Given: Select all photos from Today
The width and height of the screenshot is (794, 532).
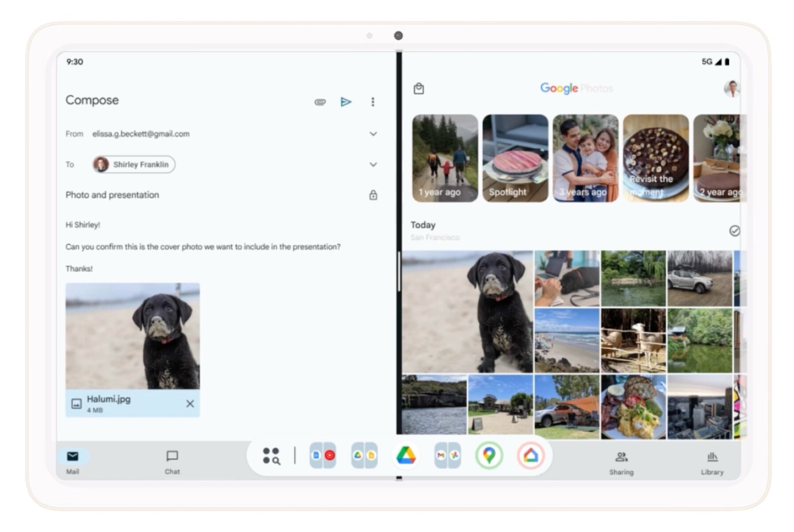Looking at the screenshot, I should (734, 231).
